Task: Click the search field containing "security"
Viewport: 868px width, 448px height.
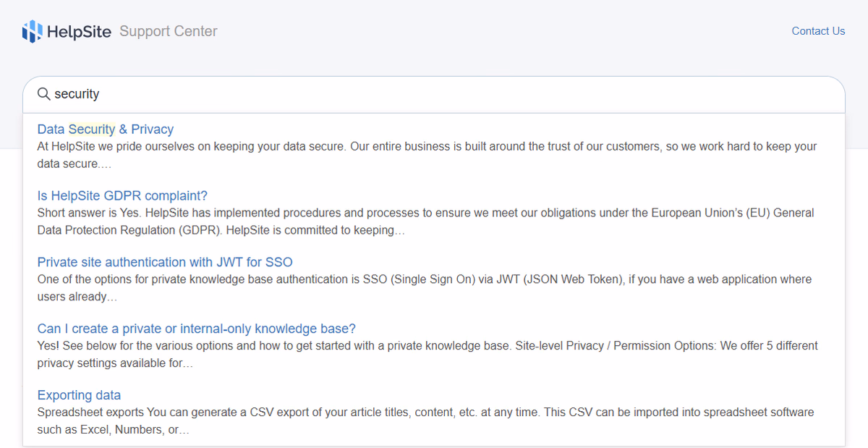Action: pos(434,94)
